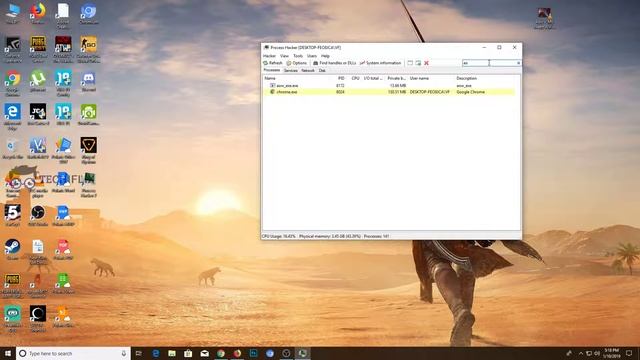The width and height of the screenshot is (640, 360).
Task: Open uTorrent desktop shortcut
Action: pyautogui.click(x=38, y=81)
